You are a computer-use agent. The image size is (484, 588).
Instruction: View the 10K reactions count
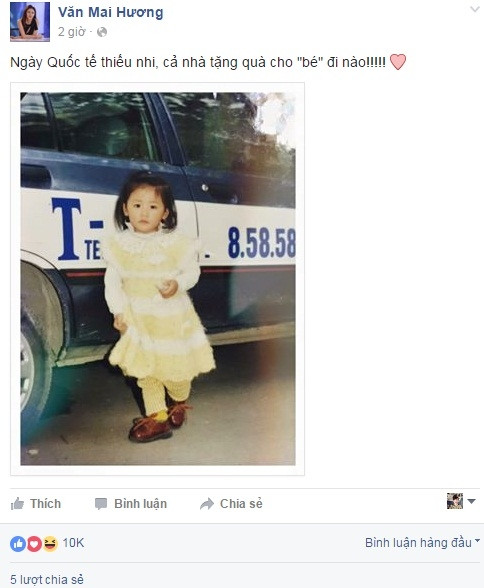pos(73,543)
